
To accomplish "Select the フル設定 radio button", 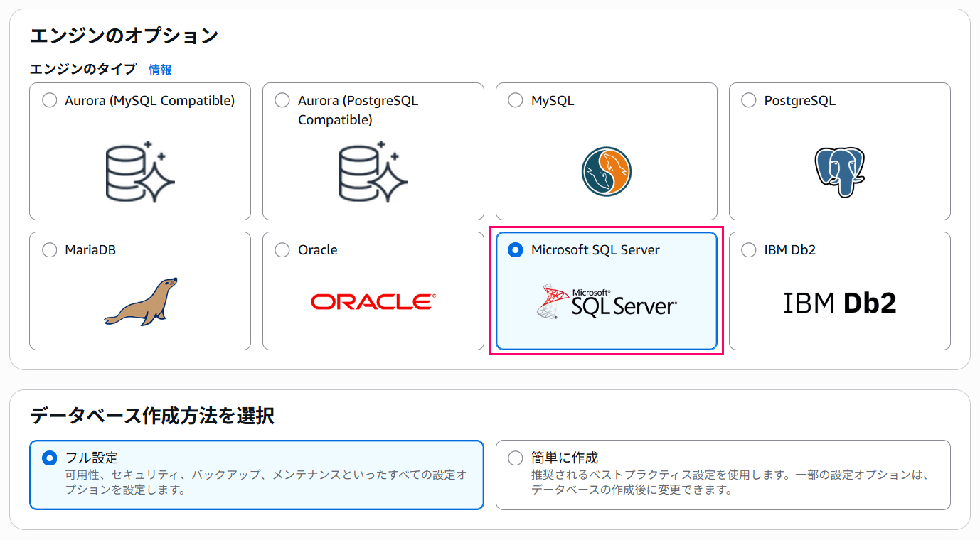I will tap(49, 458).
